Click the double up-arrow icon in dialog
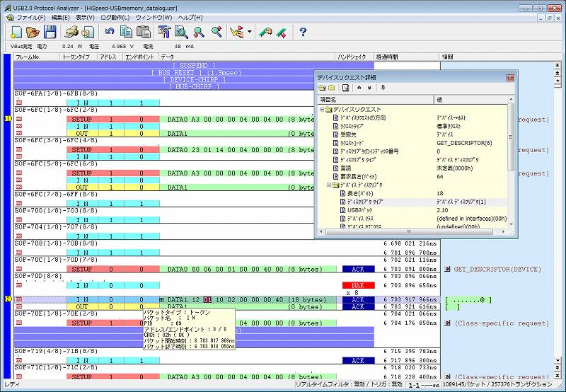Viewport: 566px width, 392px height. point(359,88)
